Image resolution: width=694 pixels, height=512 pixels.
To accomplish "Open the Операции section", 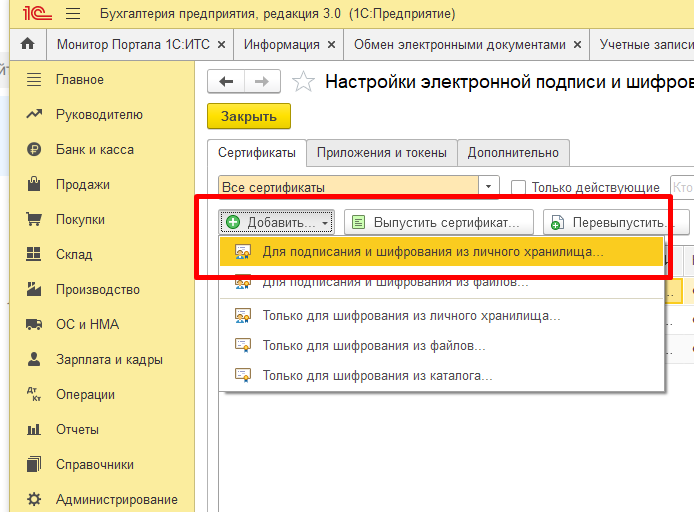I will (x=85, y=394).
